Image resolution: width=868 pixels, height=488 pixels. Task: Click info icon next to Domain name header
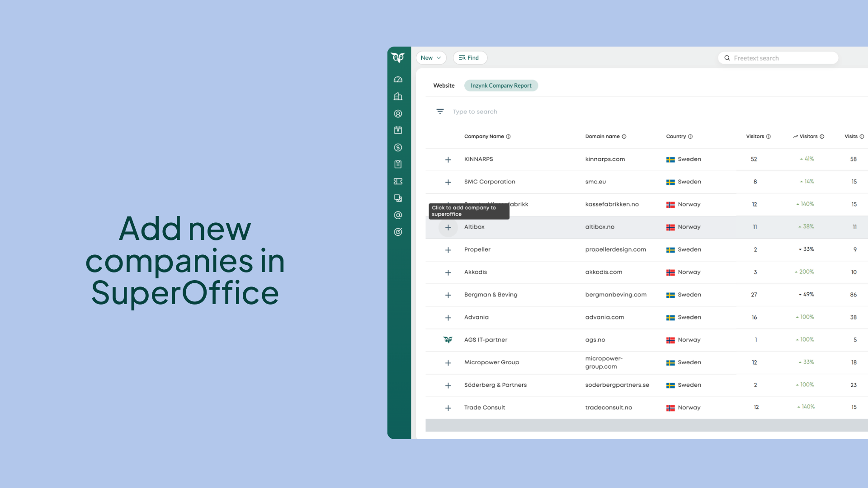624,136
